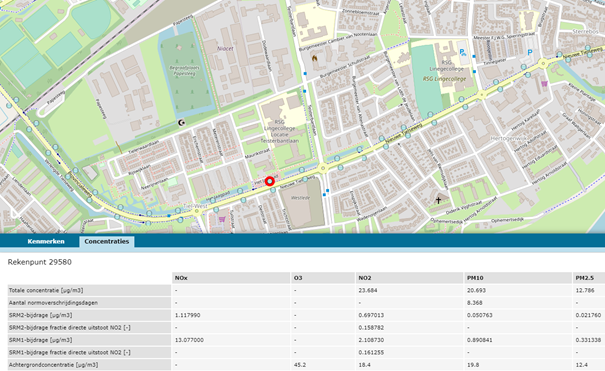The image size is (605, 371).
Task: Click the SRM1-bijdrage [µg/m3] row label
Action: [41, 340]
